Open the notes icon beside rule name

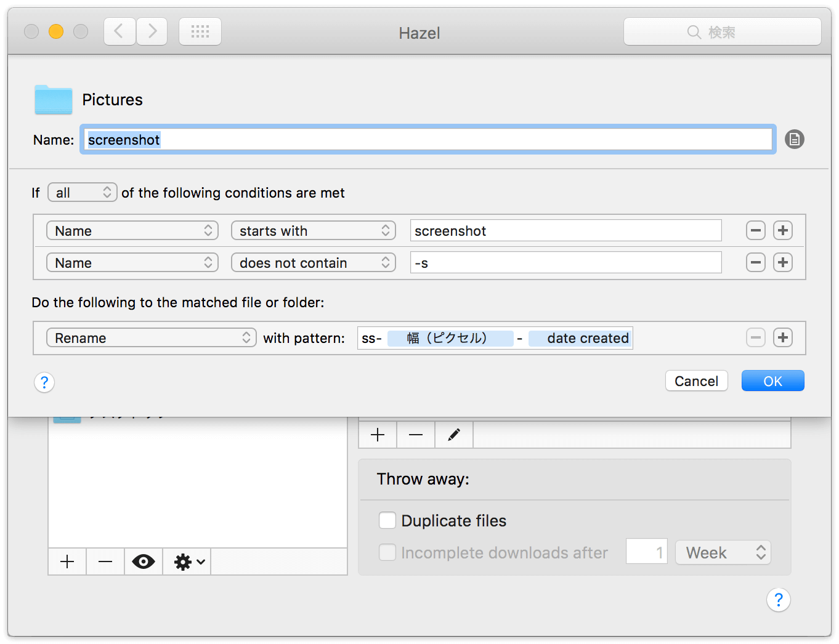[795, 140]
